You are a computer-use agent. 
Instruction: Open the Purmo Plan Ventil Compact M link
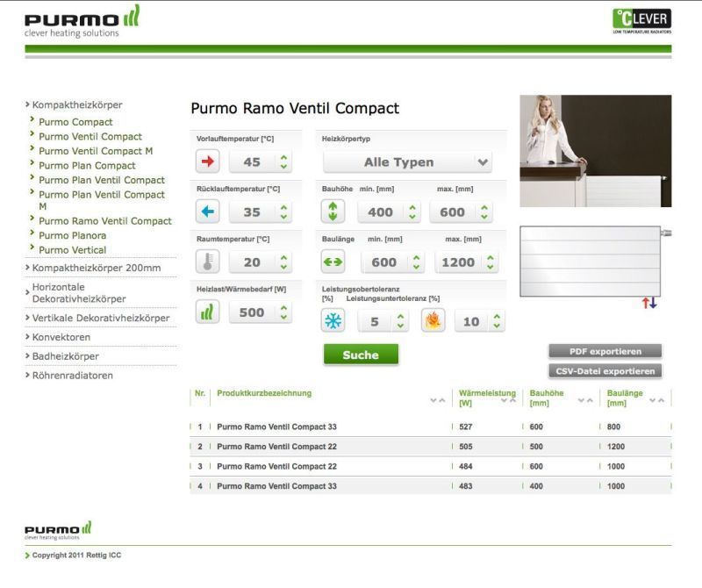pyautogui.click(x=102, y=200)
